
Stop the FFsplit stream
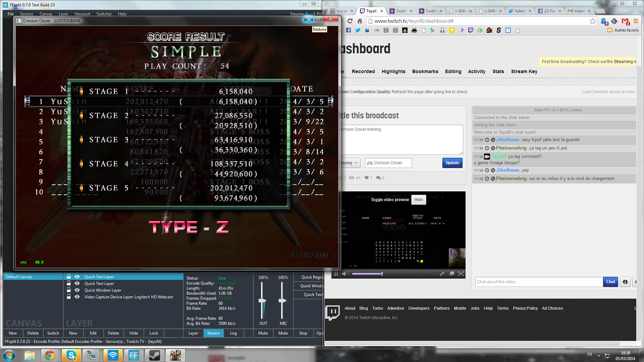pos(303,333)
